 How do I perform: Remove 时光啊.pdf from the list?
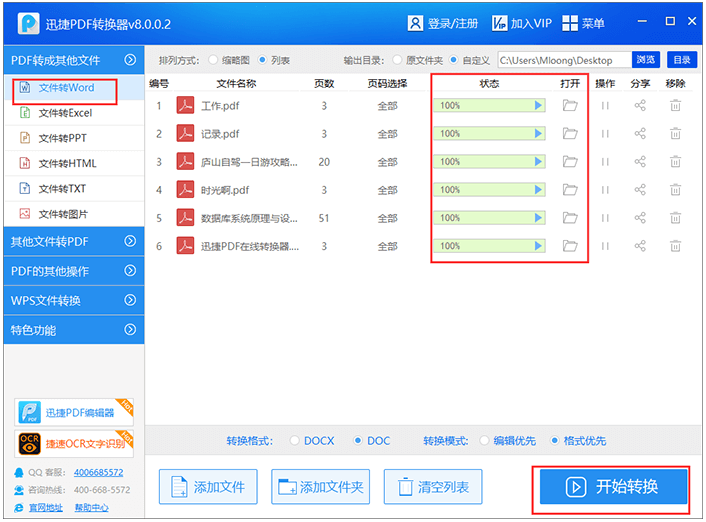coord(675,190)
